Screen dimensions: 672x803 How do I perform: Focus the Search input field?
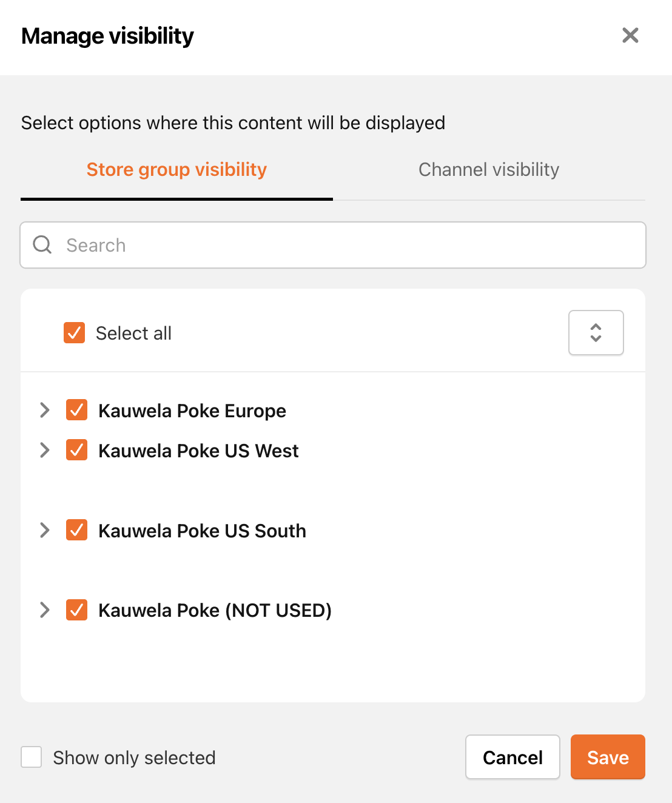coord(333,245)
